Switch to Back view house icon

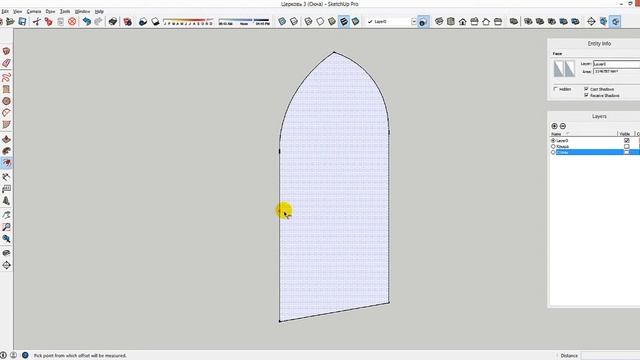point(486,21)
